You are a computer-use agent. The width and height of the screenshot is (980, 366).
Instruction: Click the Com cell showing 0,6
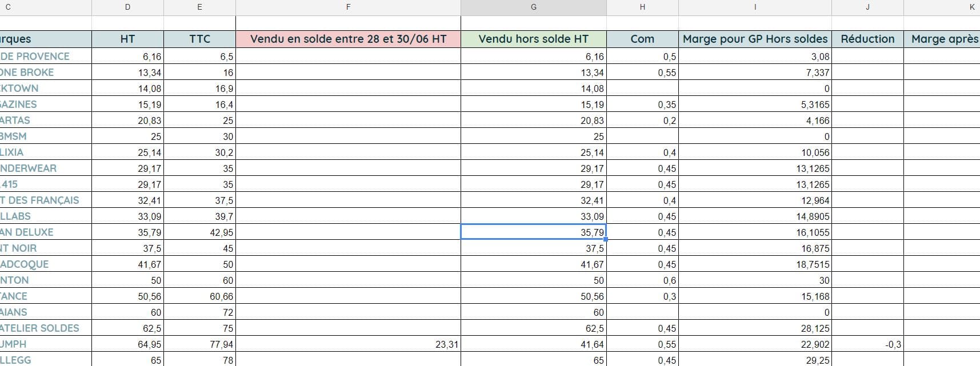(x=642, y=280)
